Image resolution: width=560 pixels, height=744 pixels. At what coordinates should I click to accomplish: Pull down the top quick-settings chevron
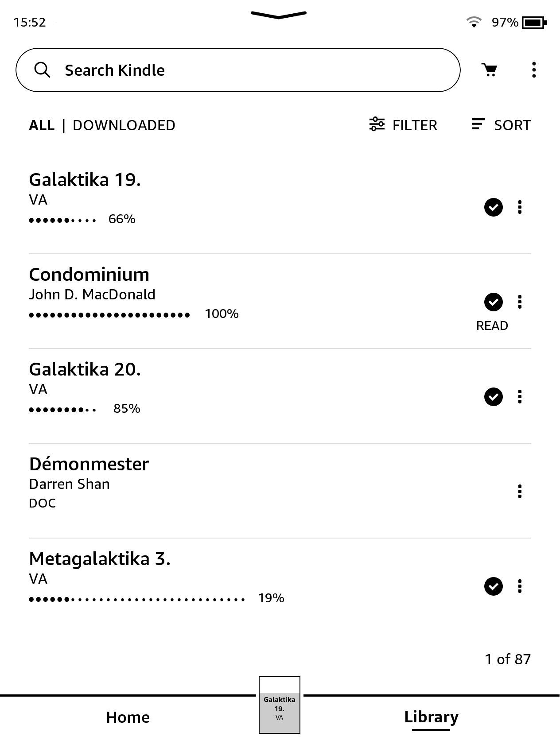click(x=279, y=15)
